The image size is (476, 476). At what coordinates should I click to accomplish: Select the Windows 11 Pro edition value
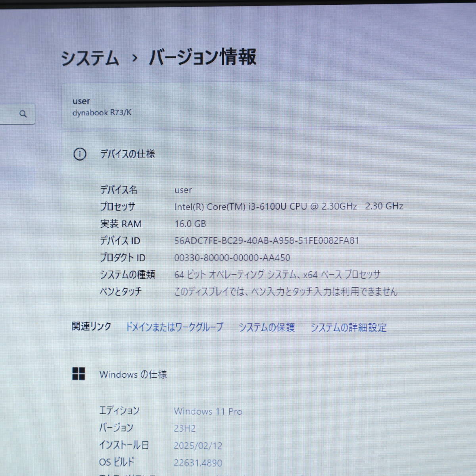coord(208,411)
